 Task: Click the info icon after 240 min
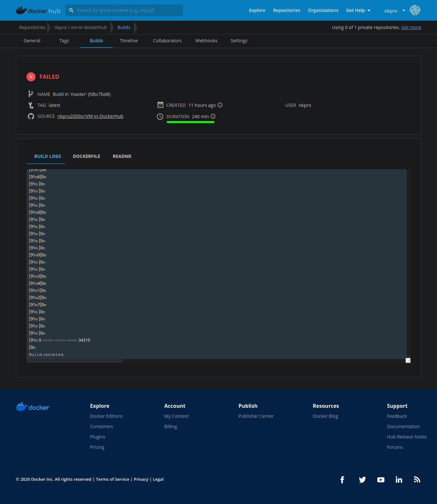click(x=213, y=116)
